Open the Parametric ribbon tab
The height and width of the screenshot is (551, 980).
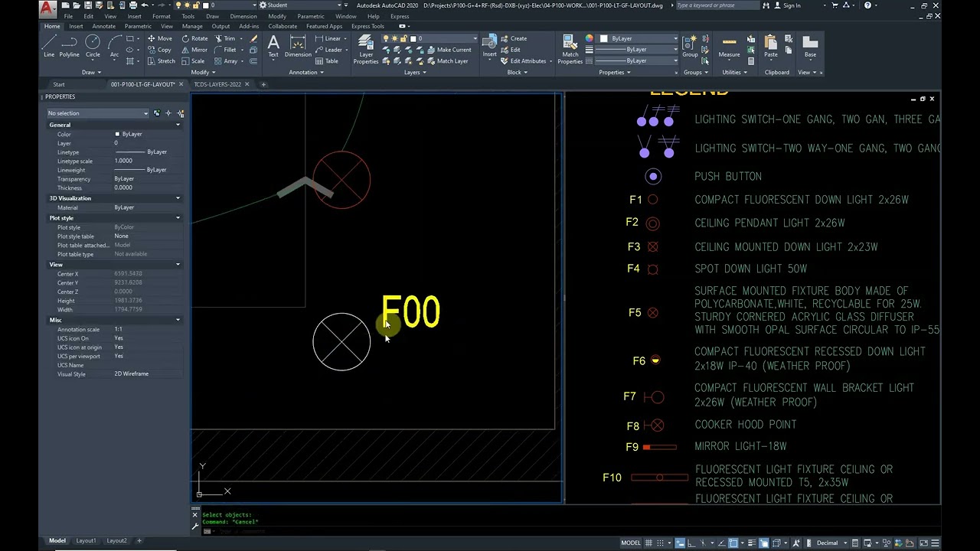138,26
